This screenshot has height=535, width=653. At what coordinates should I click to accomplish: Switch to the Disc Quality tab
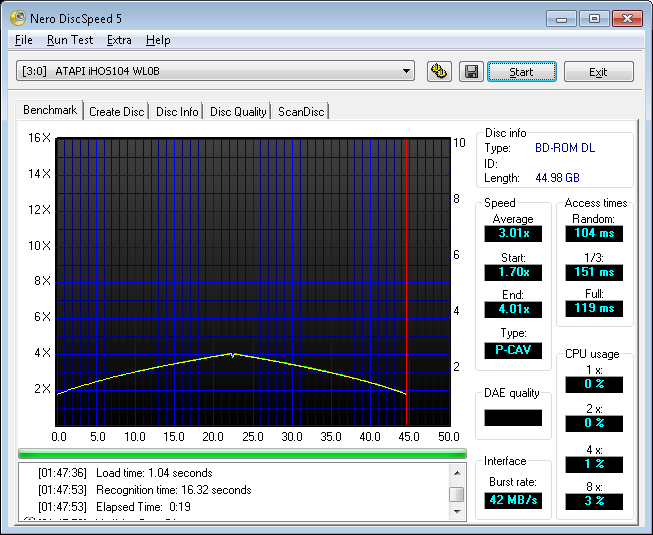238,112
